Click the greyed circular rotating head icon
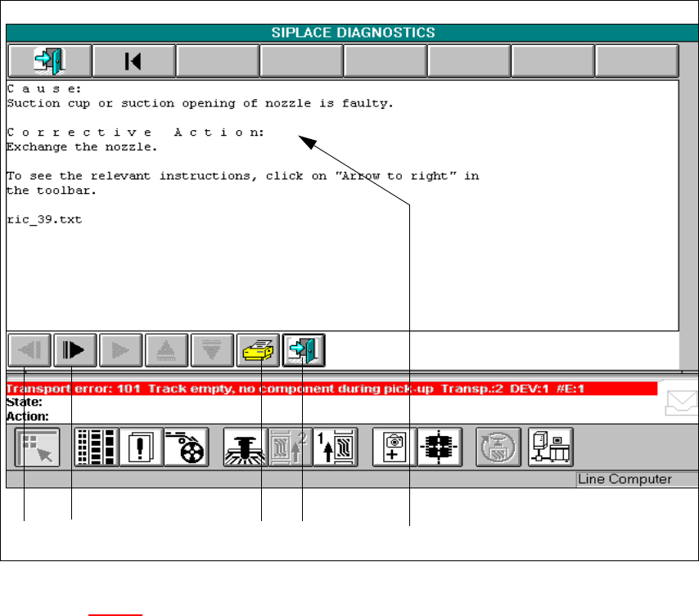The image size is (699, 616). coord(498,447)
